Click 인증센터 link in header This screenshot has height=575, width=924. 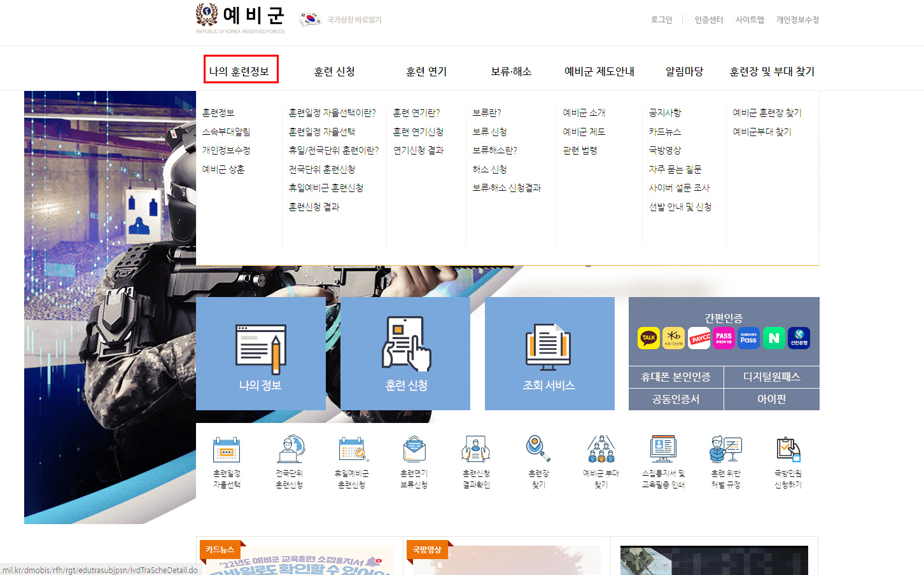pyautogui.click(x=709, y=20)
